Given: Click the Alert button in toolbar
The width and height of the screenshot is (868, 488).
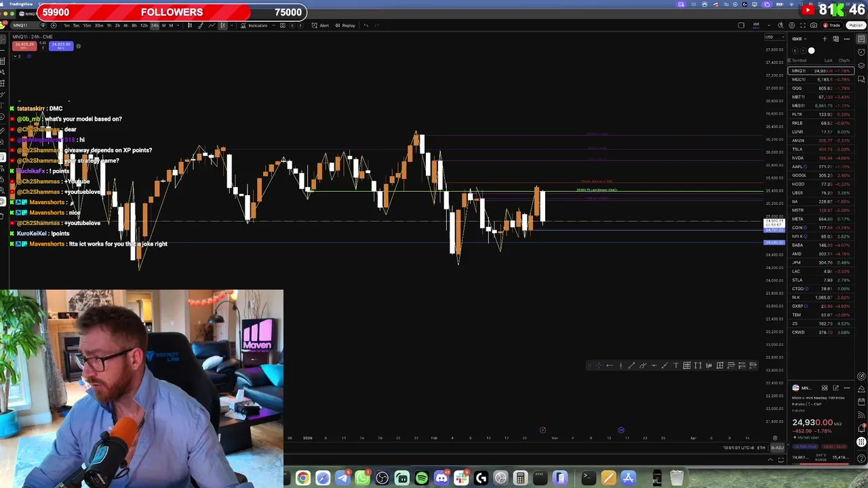Looking at the screenshot, I should [x=320, y=26].
